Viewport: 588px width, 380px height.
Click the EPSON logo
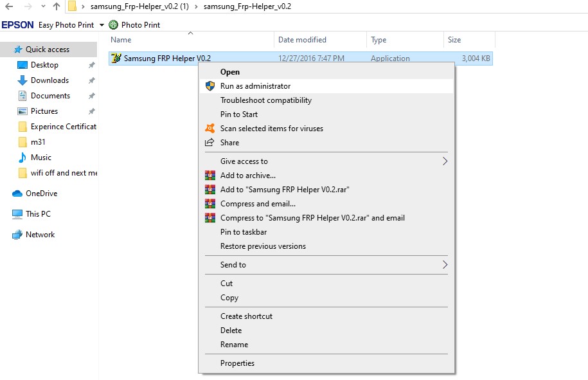pyautogui.click(x=17, y=25)
